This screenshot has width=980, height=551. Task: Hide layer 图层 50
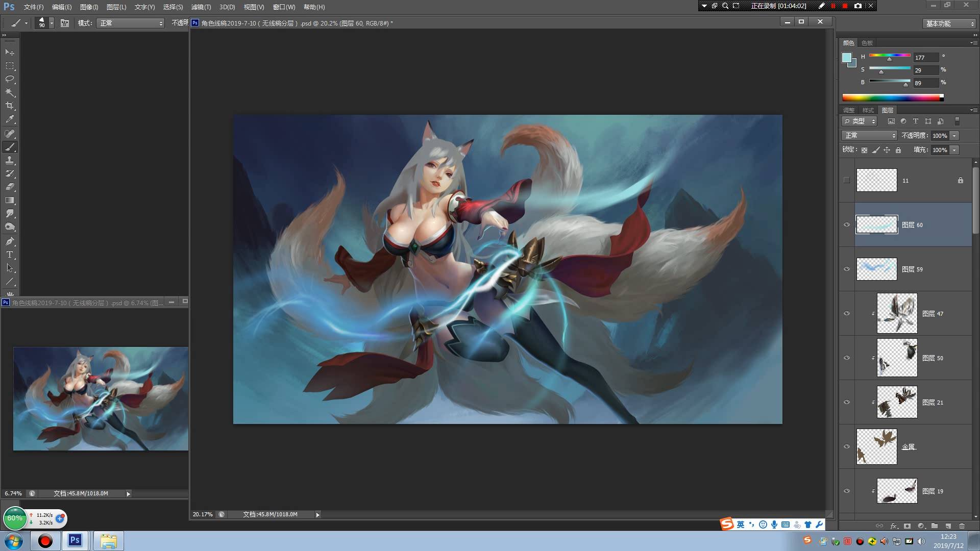[847, 358]
